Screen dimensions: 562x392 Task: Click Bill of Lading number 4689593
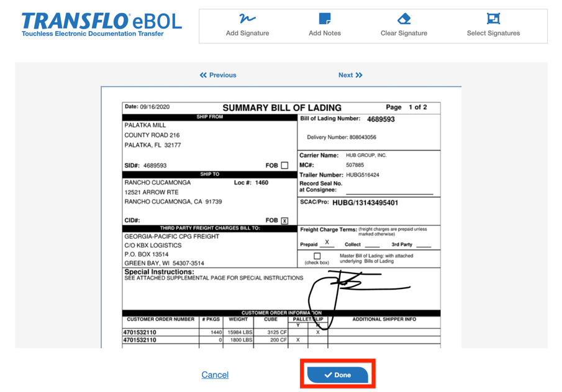[381, 119]
